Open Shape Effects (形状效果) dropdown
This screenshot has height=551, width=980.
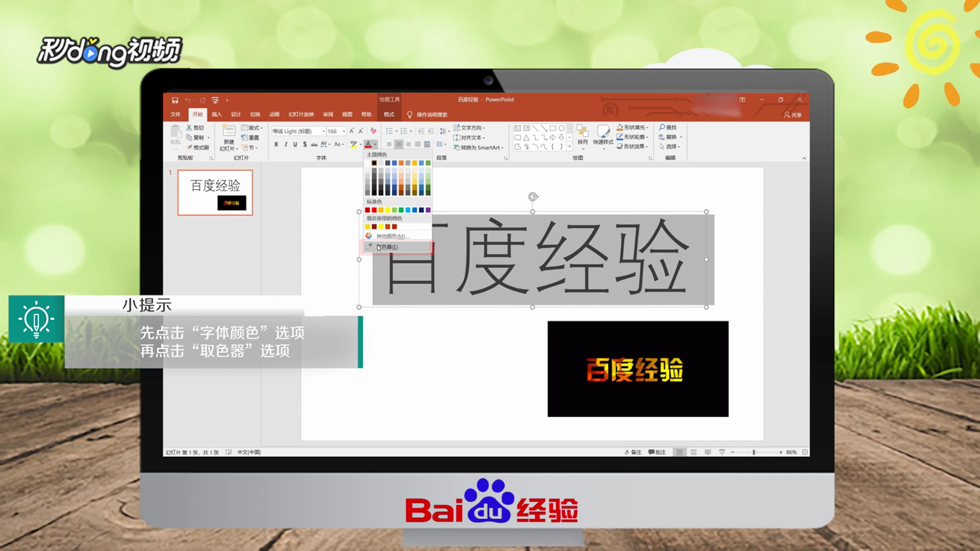632,146
